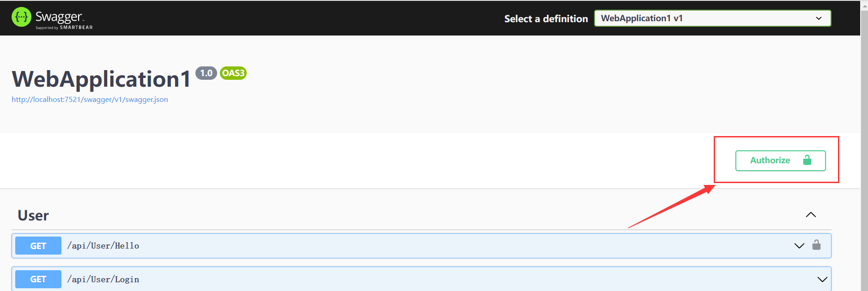Click the /api/User/Hello path text
The width and height of the screenshot is (868, 291).
(x=103, y=246)
